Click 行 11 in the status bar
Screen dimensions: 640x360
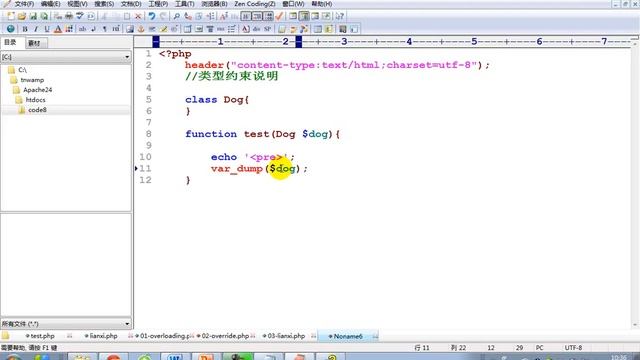422,348
